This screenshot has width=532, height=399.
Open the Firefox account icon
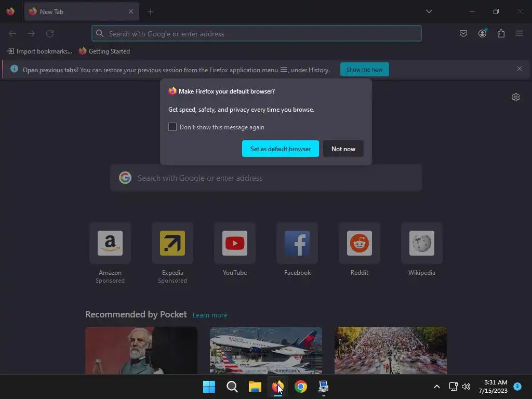(x=482, y=33)
